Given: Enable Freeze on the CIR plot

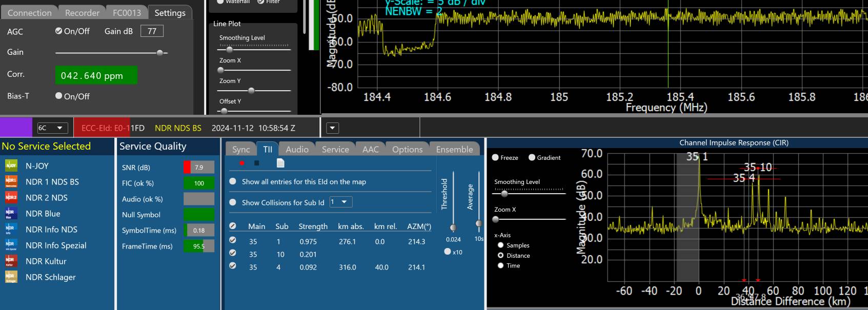Looking at the screenshot, I should [x=495, y=157].
